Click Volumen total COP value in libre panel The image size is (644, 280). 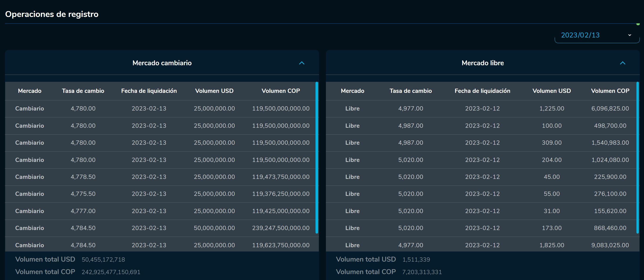[x=422, y=272]
